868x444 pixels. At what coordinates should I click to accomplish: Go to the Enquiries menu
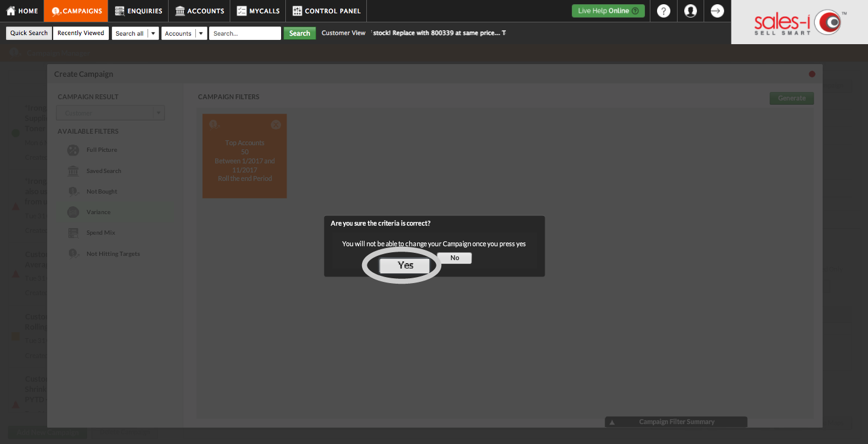coord(138,11)
